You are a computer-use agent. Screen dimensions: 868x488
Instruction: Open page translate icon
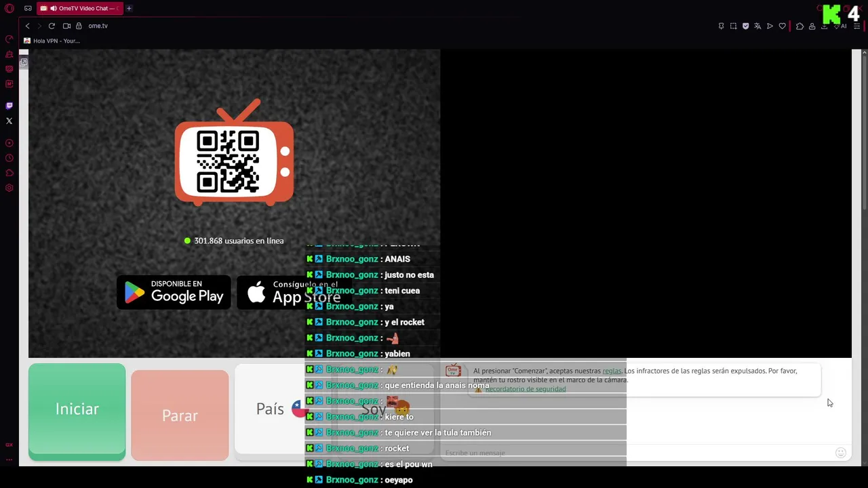tap(757, 26)
